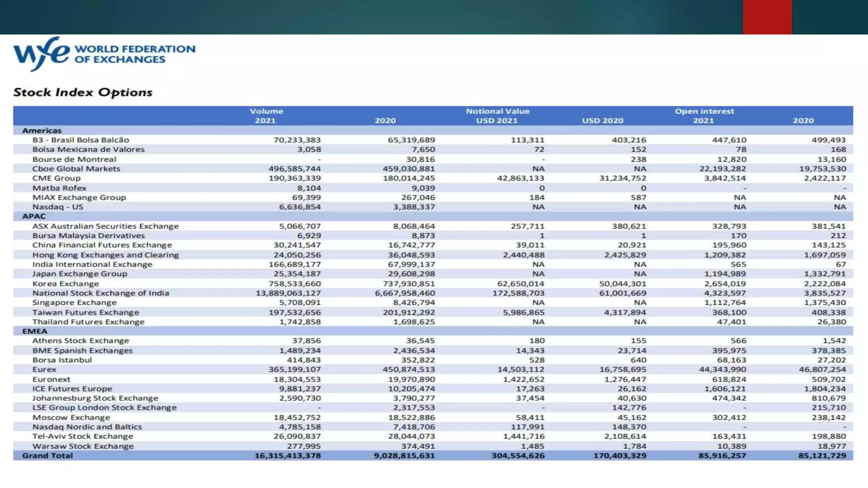868x488 pixels.
Task: Select National Stock Exchange volume 13,889,063,127
Action: 288,293
